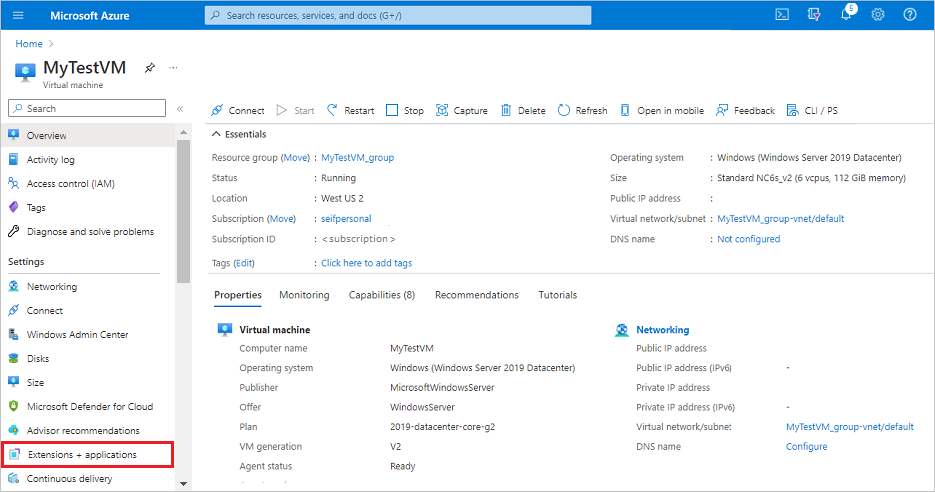This screenshot has width=935, height=492.
Task: Switch to the Monitoring tab
Action: (304, 295)
